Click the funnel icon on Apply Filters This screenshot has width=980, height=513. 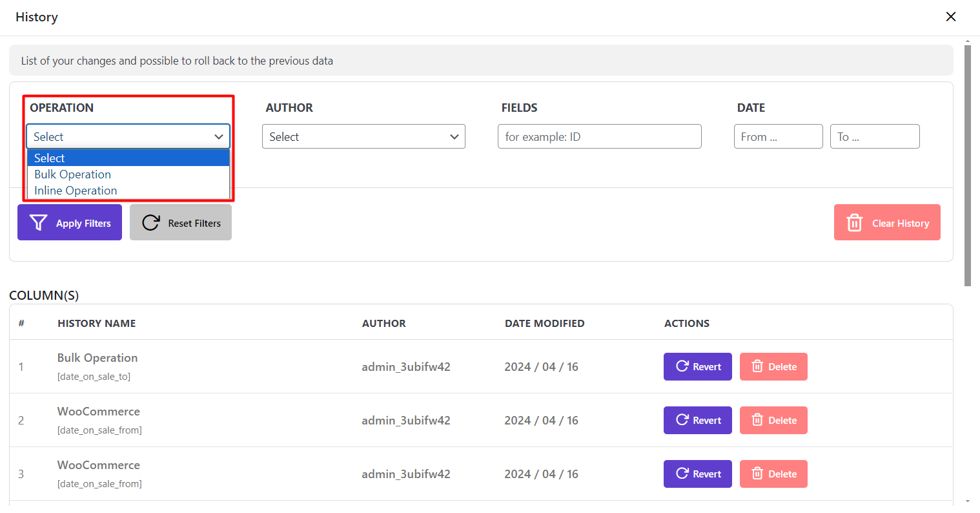click(x=39, y=223)
